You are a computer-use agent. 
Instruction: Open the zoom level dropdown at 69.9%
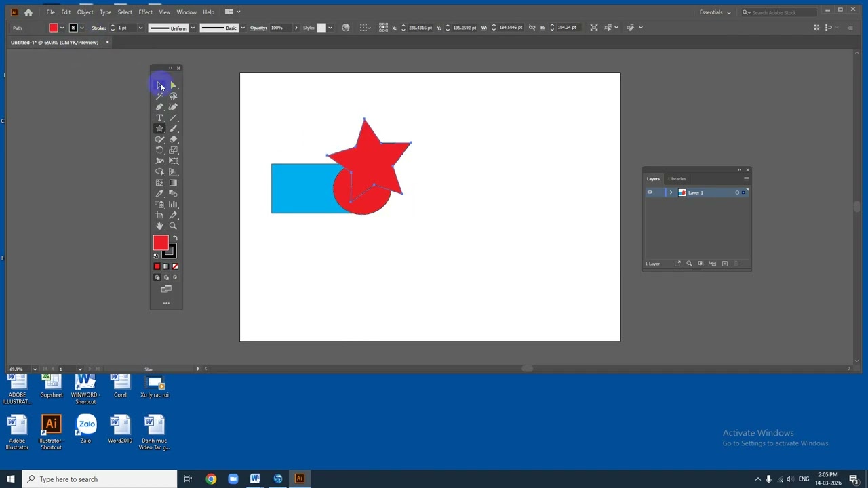(35, 369)
